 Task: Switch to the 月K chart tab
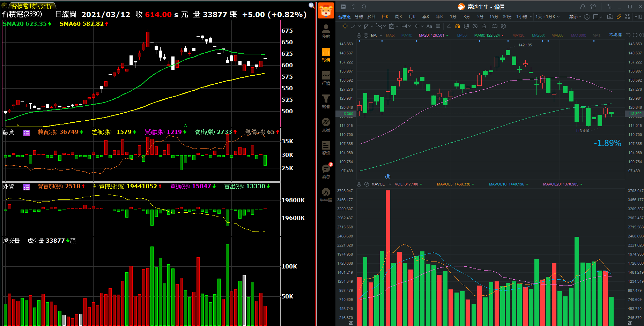412,17
